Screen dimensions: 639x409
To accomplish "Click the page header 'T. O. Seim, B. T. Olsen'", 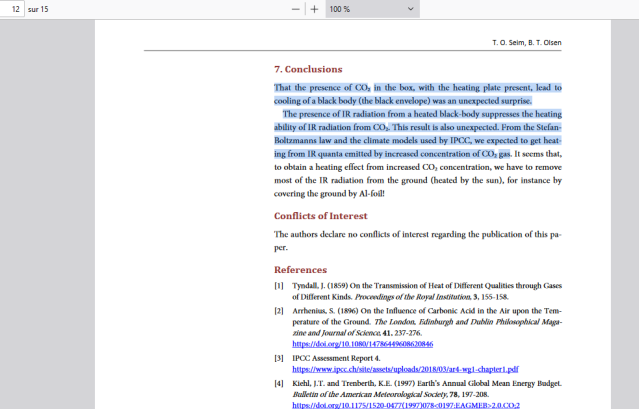I will click(x=526, y=43).
